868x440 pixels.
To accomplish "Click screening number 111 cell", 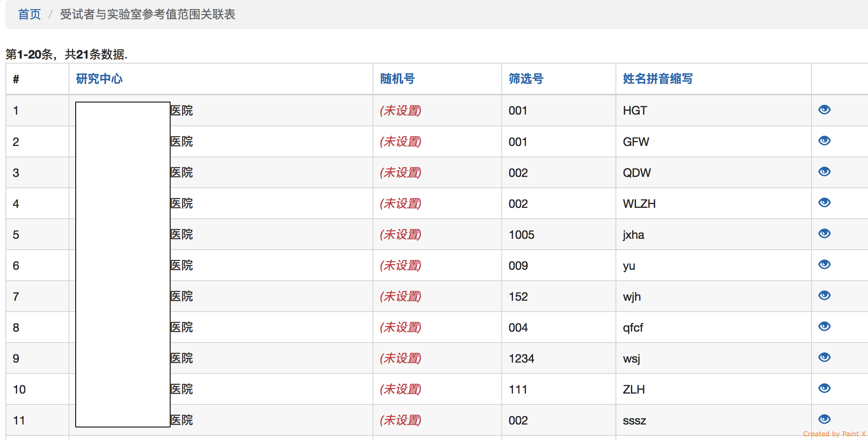I will [559, 389].
